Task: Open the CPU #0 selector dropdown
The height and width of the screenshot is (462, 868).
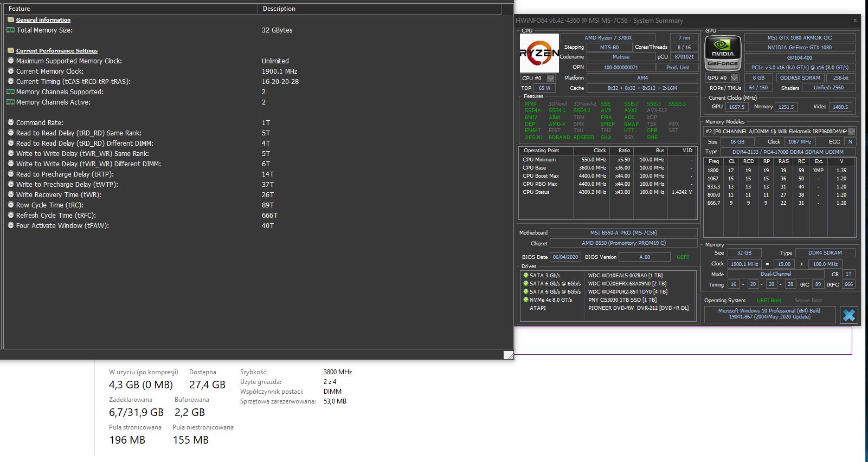Action: 550,78
